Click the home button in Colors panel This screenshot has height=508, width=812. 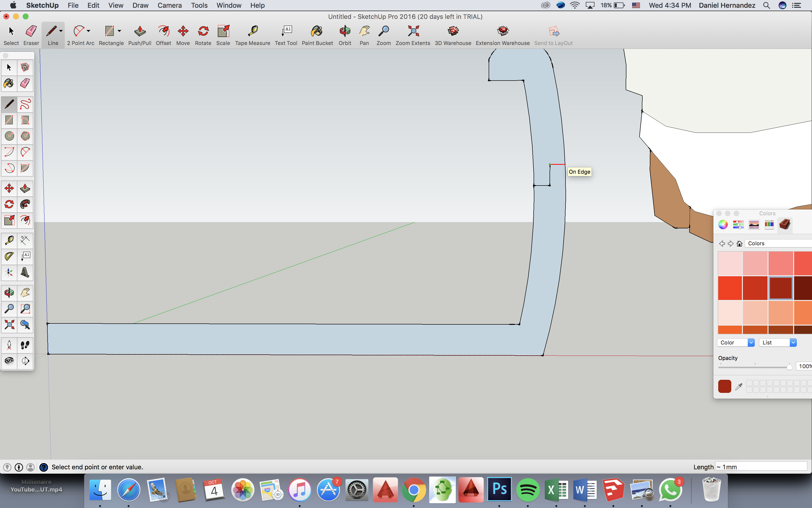pos(739,244)
